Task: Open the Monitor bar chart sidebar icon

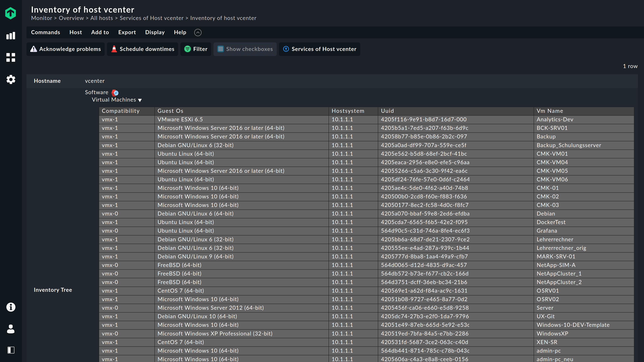Action: click(11, 36)
